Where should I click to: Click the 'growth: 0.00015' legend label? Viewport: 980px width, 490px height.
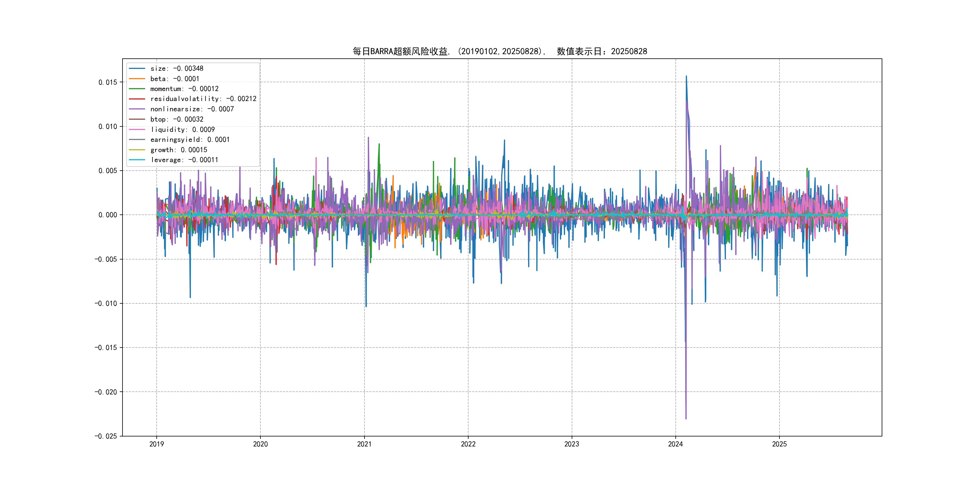coord(179,150)
